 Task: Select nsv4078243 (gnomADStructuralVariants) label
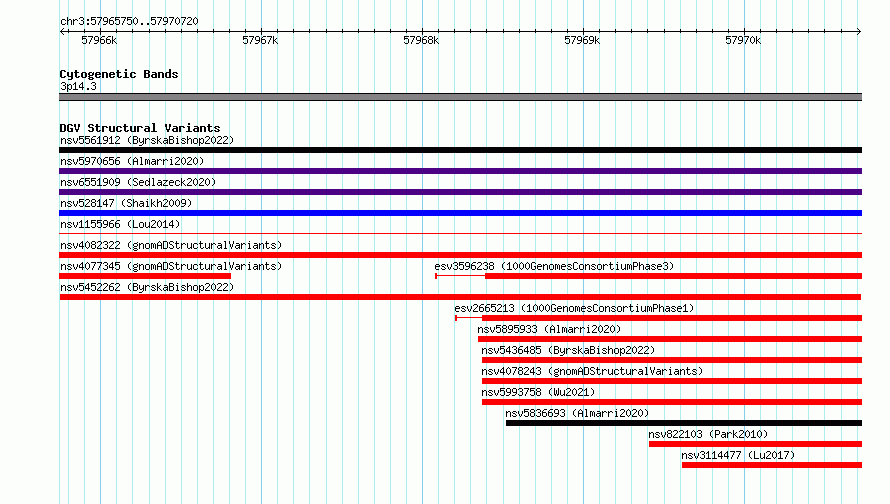click(x=592, y=371)
